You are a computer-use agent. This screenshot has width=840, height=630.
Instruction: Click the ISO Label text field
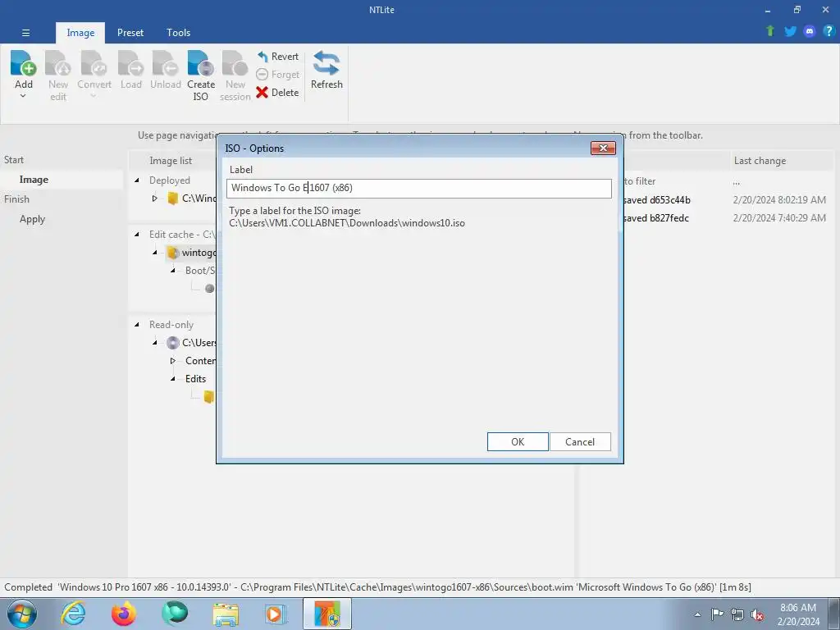(419, 188)
